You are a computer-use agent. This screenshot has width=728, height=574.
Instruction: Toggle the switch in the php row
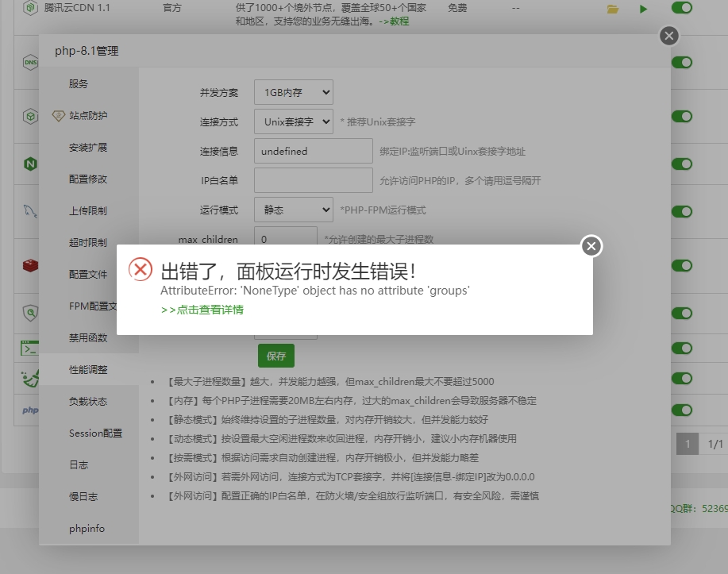682,410
